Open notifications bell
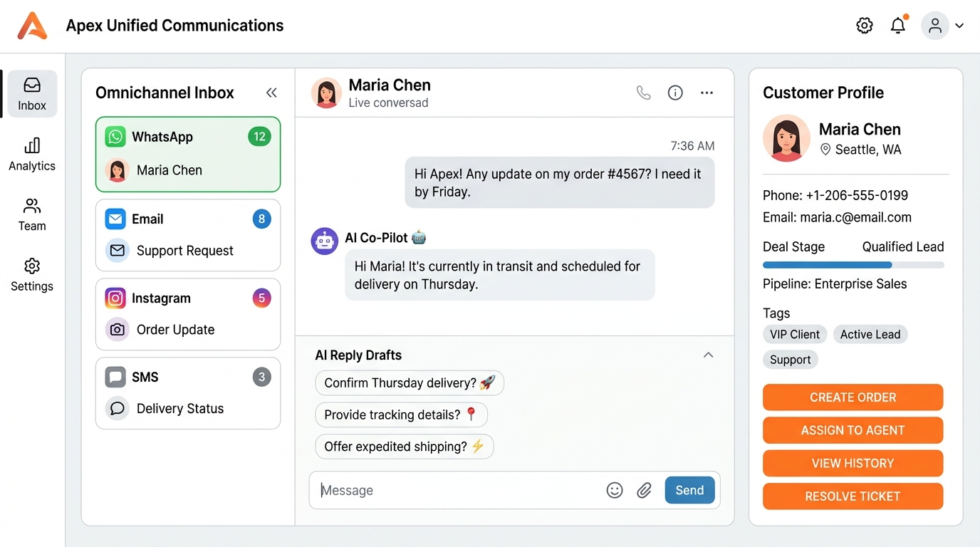Image resolution: width=980 pixels, height=547 pixels. click(x=899, y=26)
